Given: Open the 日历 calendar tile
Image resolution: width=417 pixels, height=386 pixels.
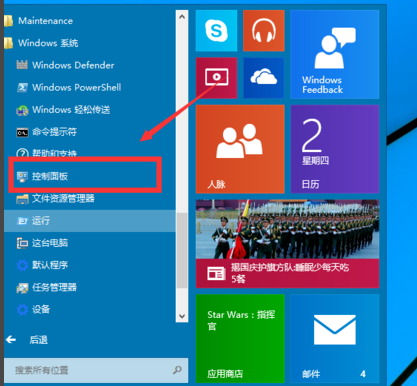Looking at the screenshot, I should [335, 149].
